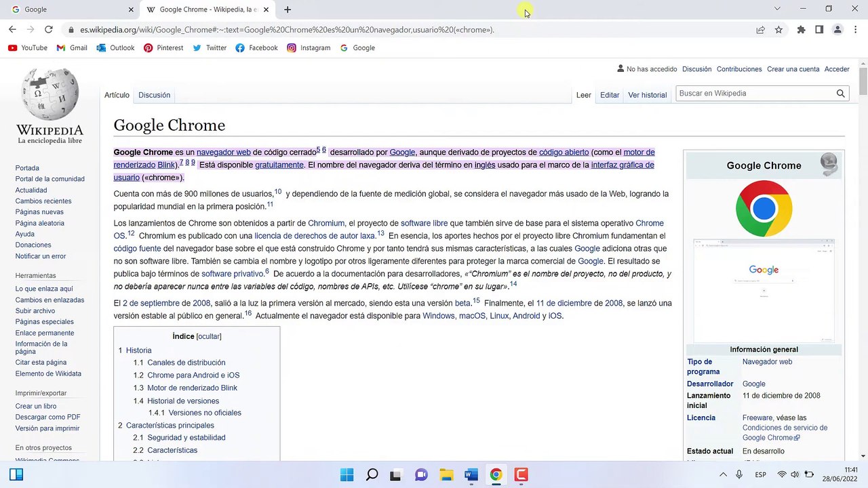Click the Acceder link
This screenshot has width=868, height=488.
(837, 69)
